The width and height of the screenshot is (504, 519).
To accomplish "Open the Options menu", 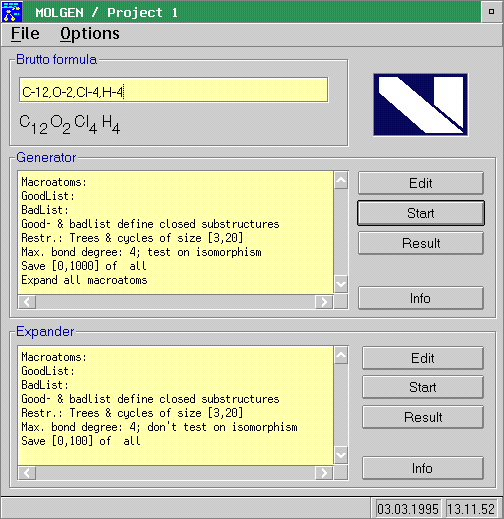I will (x=90, y=34).
